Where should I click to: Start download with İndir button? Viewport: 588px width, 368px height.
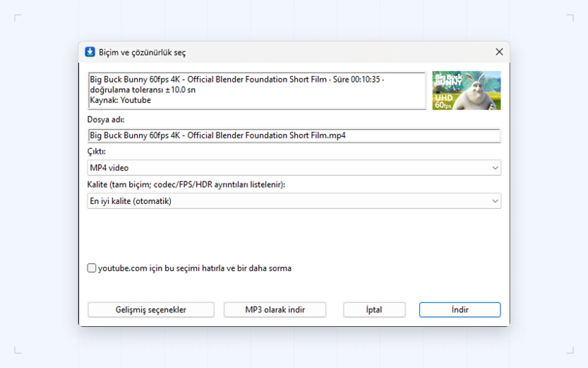point(460,310)
